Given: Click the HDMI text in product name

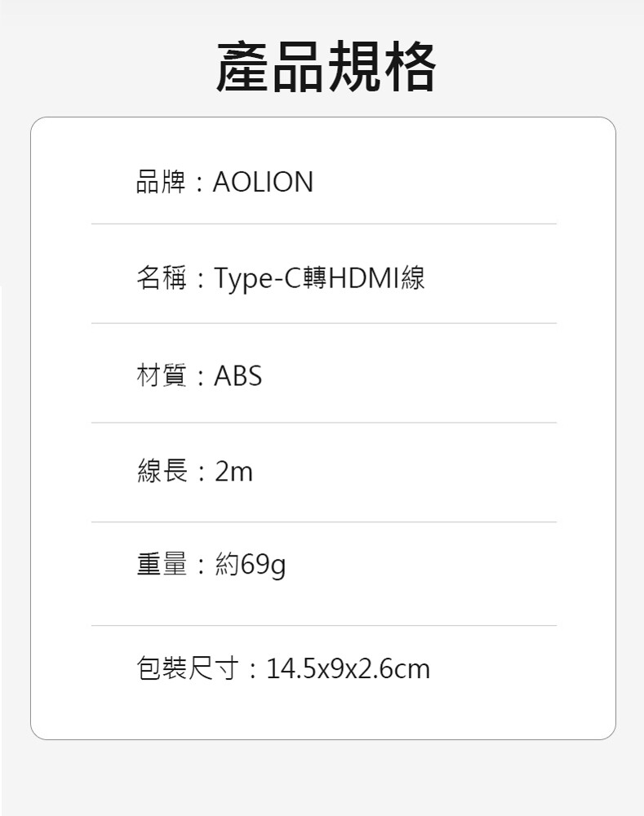Looking at the screenshot, I should coord(363,279).
